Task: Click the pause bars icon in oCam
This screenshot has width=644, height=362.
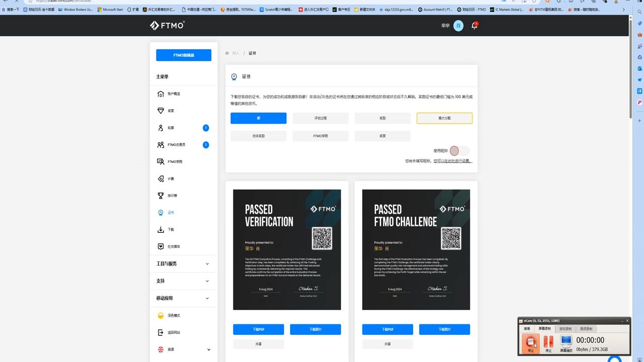Action: (548, 342)
